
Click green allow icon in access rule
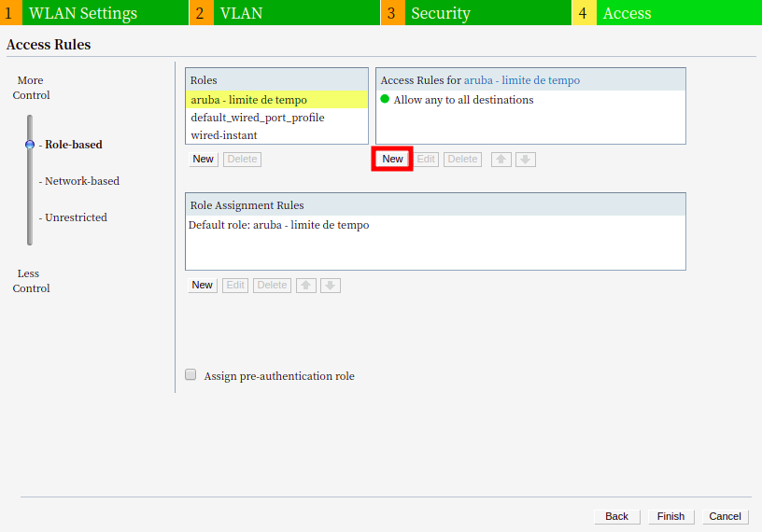(385, 99)
